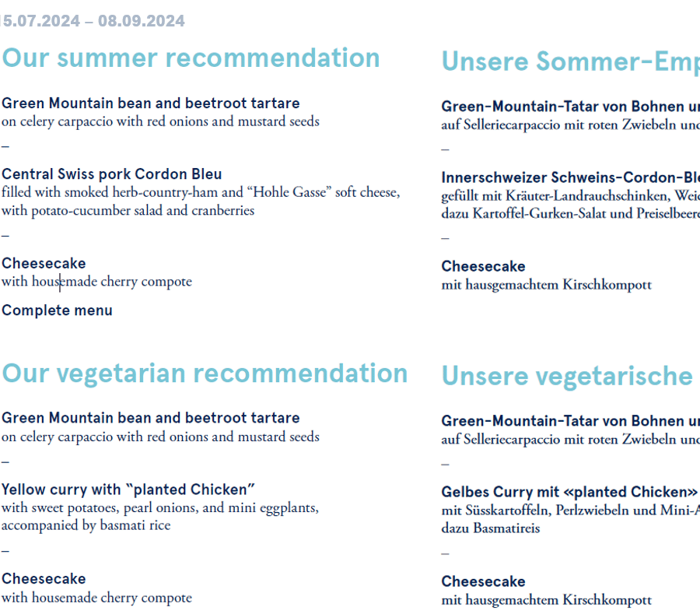
Task: Click "with potato-cucumber salad and cranberries" line
Action: pyautogui.click(x=128, y=210)
